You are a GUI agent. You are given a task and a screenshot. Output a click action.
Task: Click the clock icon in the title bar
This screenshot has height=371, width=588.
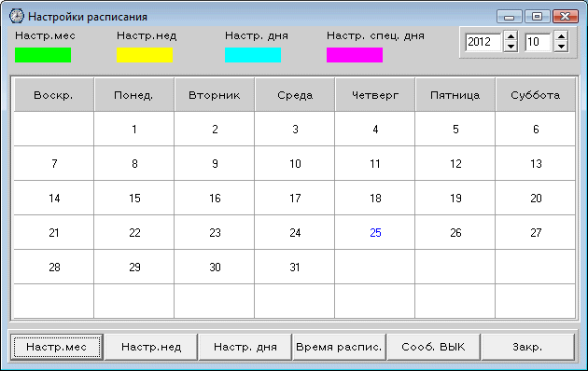16,17
